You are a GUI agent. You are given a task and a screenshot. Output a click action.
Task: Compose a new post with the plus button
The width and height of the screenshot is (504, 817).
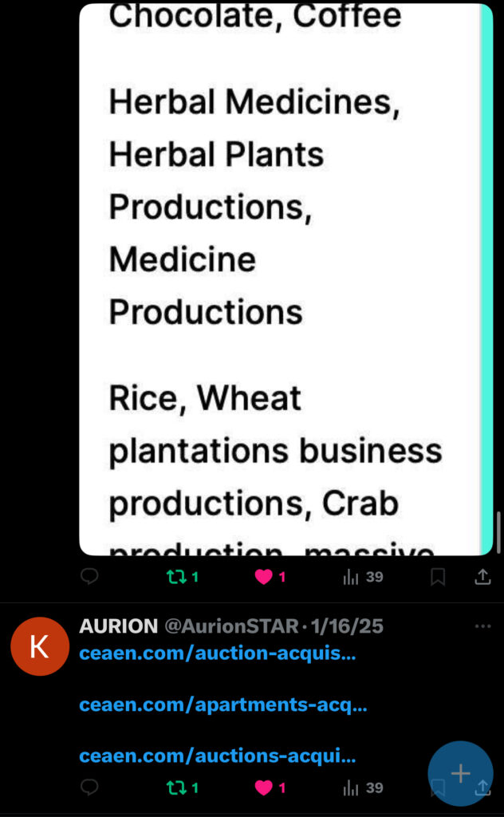[x=460, y=773]
